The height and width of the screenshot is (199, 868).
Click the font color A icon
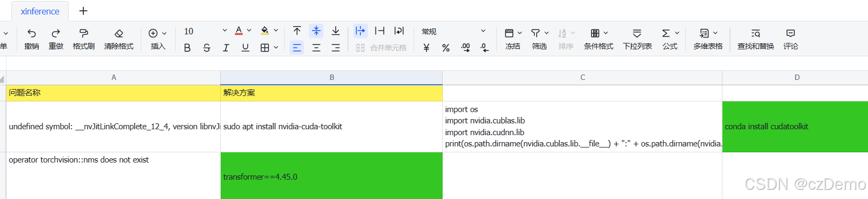[x=239, y=31]
